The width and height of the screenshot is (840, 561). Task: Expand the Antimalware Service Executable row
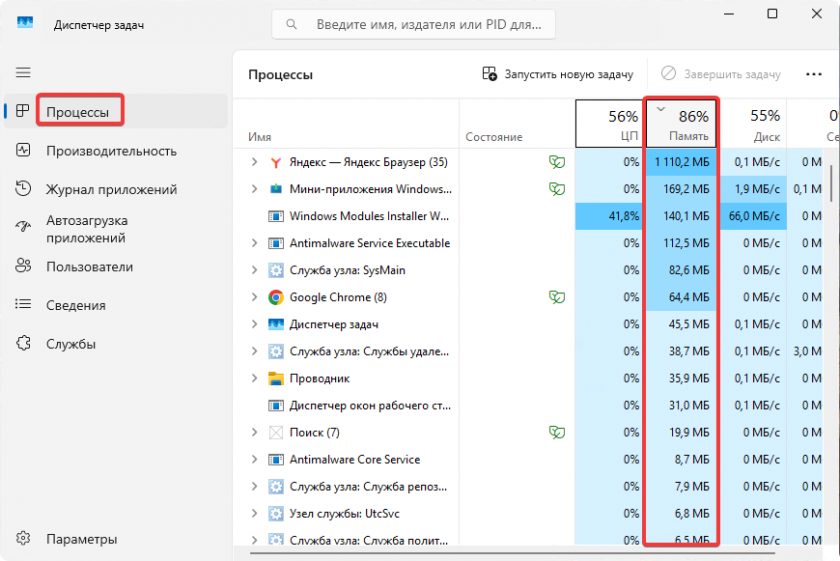254,243
